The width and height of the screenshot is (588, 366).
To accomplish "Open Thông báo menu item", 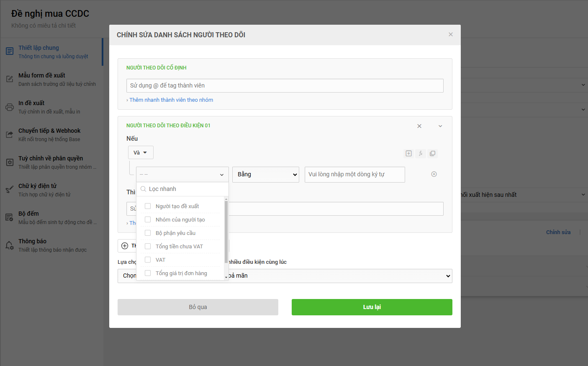I will 51,245.
